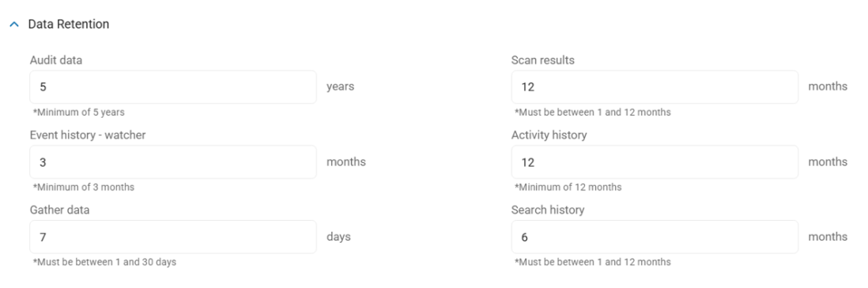The height and width of the screenshot is (288, 868).
Task: Click the Audit data label
Action: pos(56,60)
